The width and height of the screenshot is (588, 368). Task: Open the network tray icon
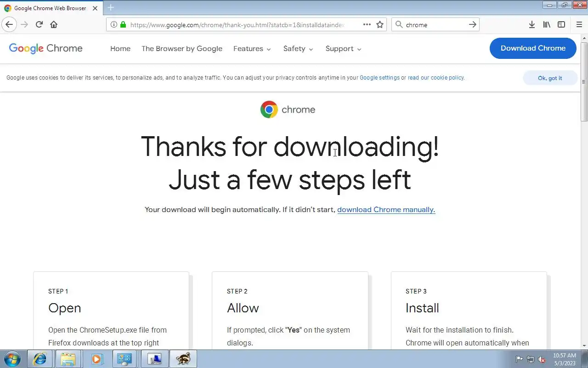531,359
